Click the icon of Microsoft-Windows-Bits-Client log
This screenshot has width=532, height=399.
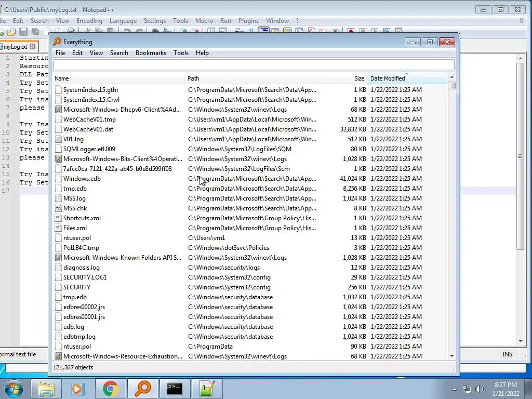pos(58,159)
